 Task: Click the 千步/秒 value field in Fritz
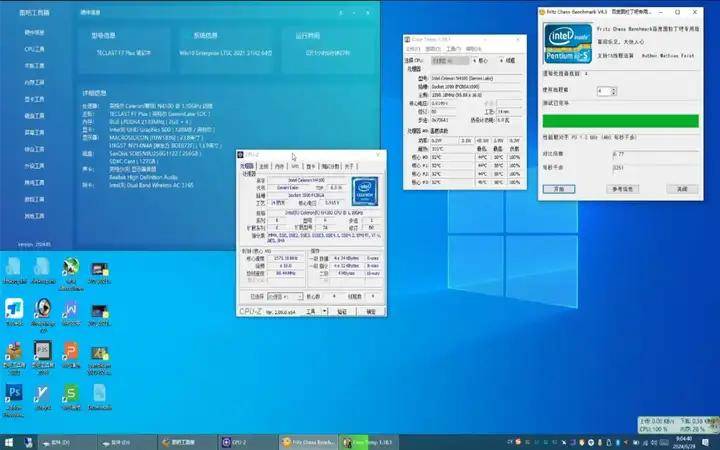click(655, 168)
